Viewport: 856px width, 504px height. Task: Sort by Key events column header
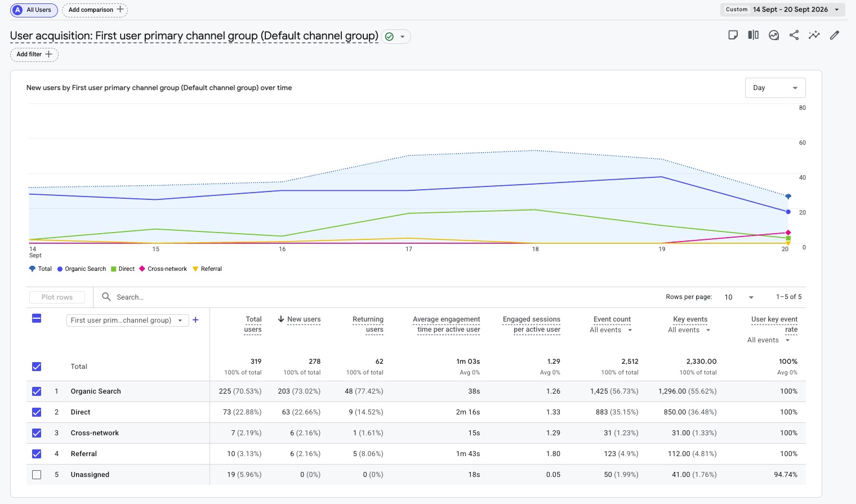pyautogui.click(x=690, y=319)
